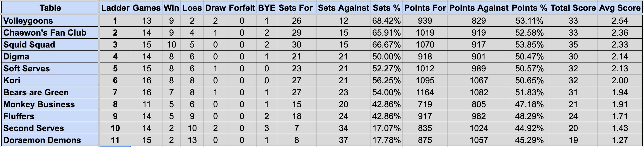Click Soft Serves points against 989

point(479,69)
